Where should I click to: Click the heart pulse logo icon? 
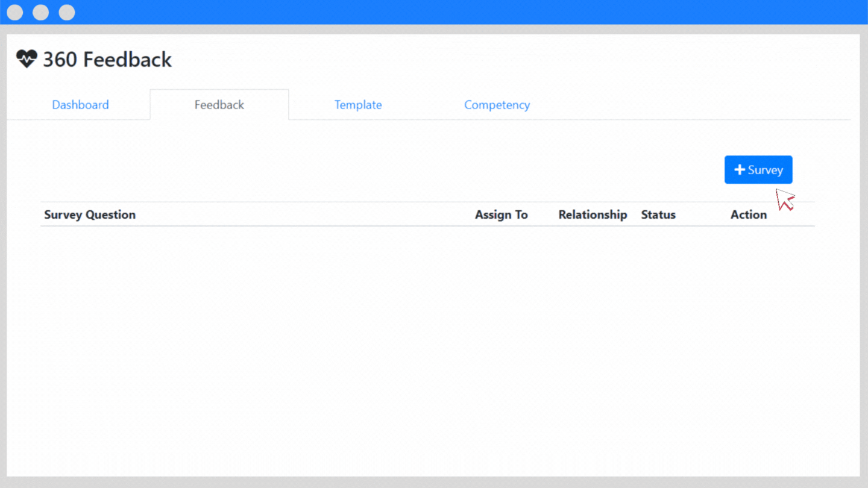27,59
